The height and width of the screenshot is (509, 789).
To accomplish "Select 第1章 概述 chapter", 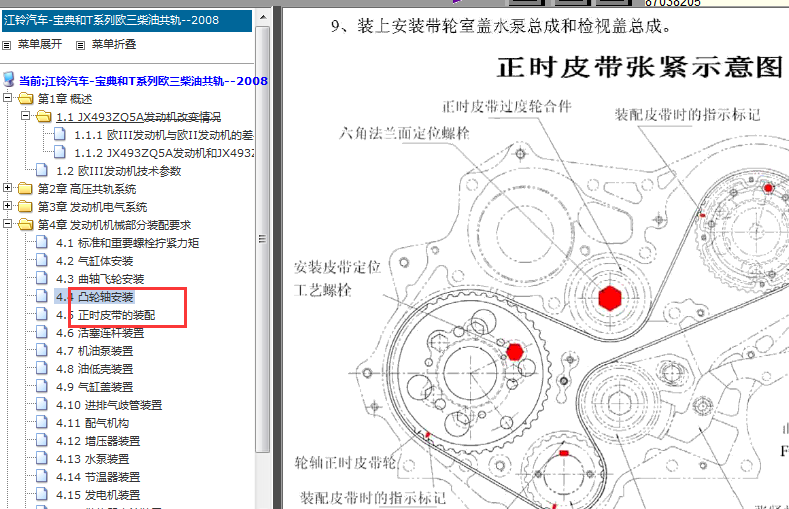I will 65,99.
